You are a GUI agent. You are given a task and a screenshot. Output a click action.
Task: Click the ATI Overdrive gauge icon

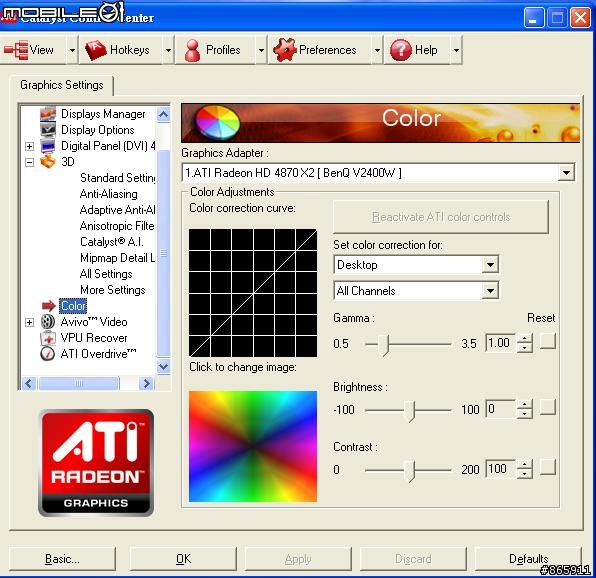pyautogui.click(x=48, y=354)
